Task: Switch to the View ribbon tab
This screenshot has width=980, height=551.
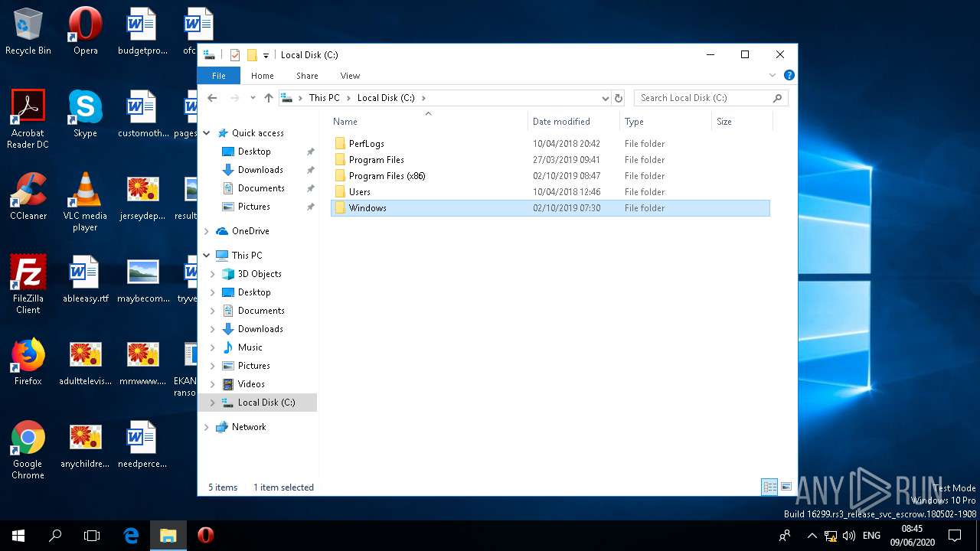Action: click(x=350, y=76)
